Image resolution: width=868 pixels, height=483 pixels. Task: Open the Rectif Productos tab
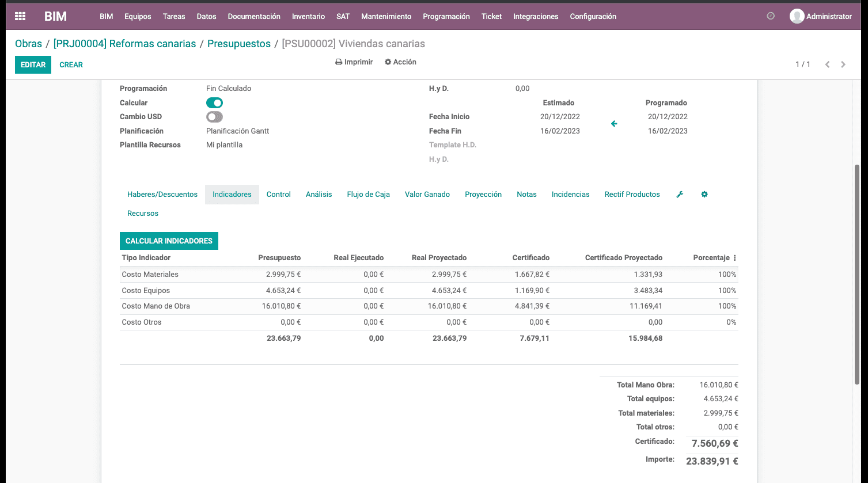(632, 195)
